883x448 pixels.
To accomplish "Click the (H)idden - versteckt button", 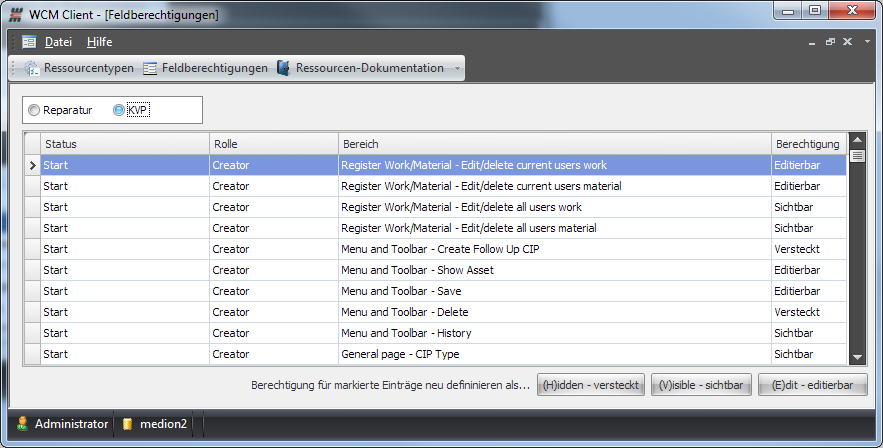I will (590, 385).
